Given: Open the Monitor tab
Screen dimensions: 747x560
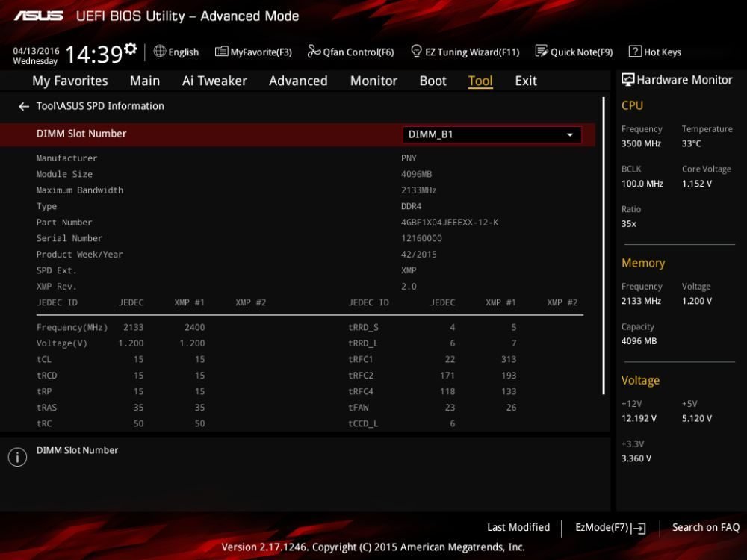Looking at the screenshot, I should pos(373,81).
